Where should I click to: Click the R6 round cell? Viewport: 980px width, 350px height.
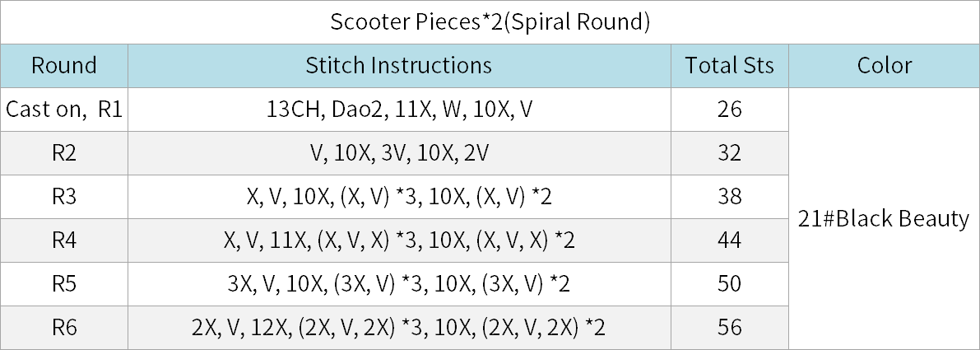point(64,328)
